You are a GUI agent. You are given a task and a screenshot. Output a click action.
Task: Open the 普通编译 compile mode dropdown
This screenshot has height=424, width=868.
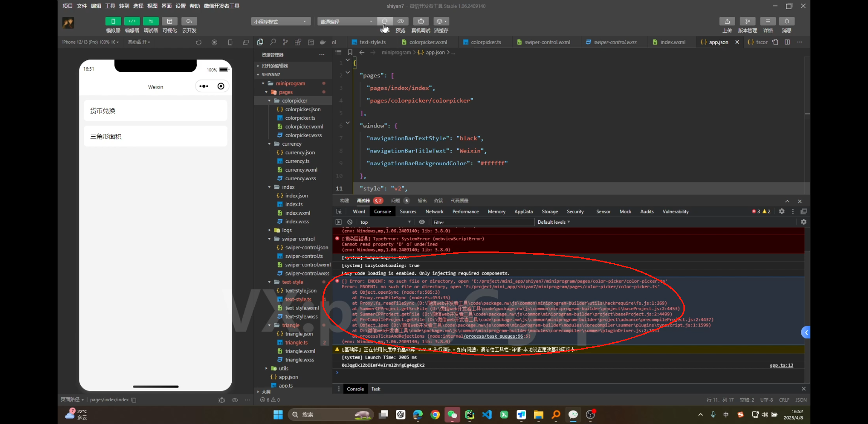tap(346, 21)
